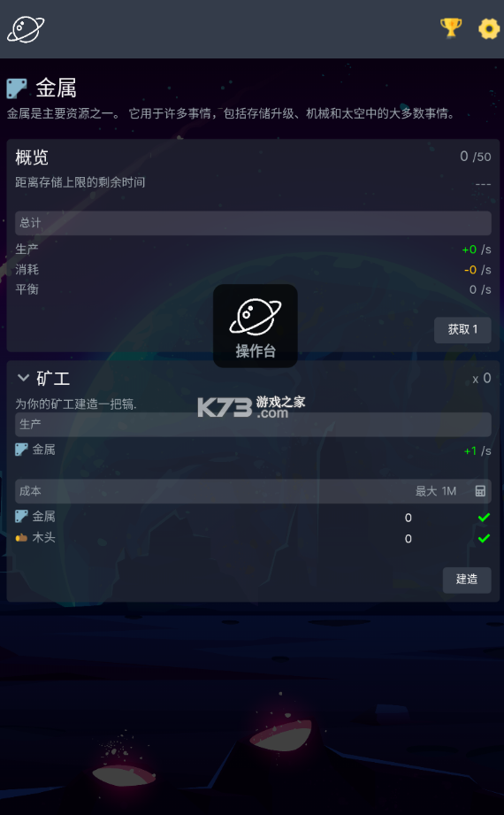Click the 建造 build button
This screenshot has width=504, height=815.
coord(467,580)
